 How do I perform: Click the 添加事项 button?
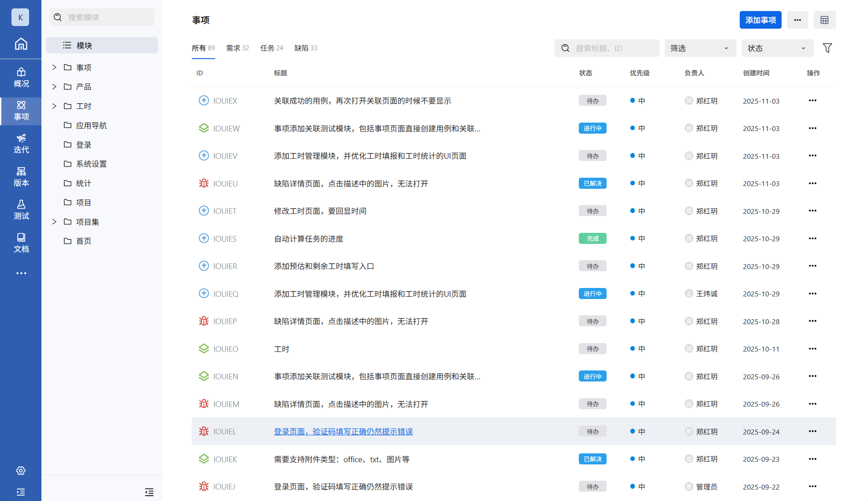click(760, 20)
